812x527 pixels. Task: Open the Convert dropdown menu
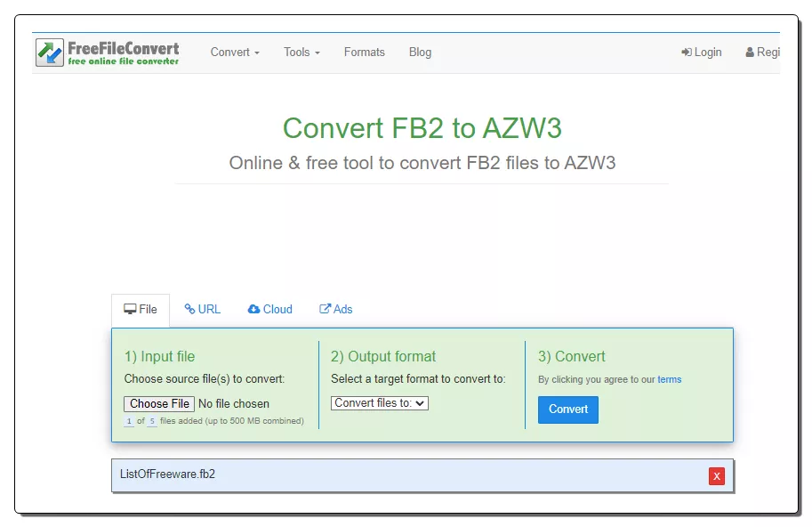[x=235, y=53]
